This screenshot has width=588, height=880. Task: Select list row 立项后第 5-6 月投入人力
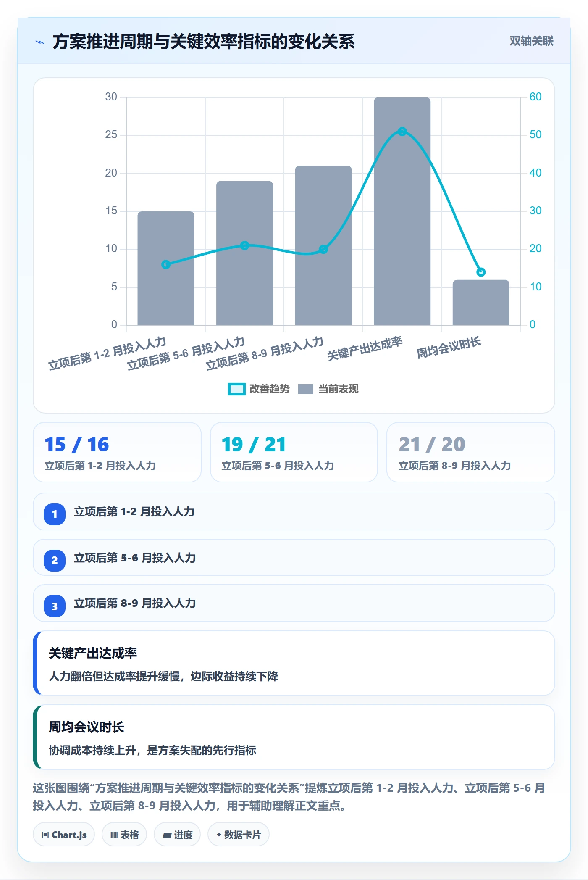pos(294,557)
